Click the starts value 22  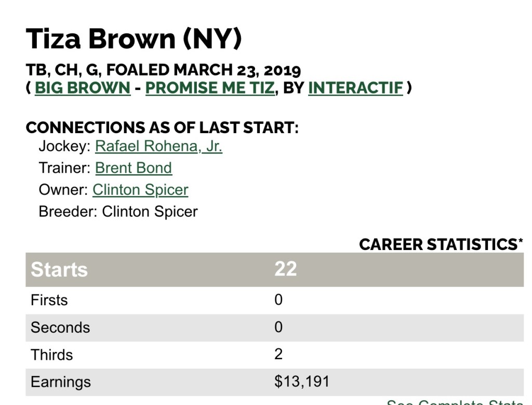tap(285, 269)
